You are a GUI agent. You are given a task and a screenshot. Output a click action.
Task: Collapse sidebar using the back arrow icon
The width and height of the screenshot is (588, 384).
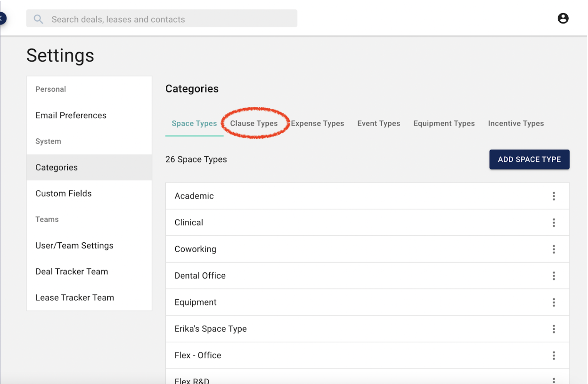tap(2, 19)
